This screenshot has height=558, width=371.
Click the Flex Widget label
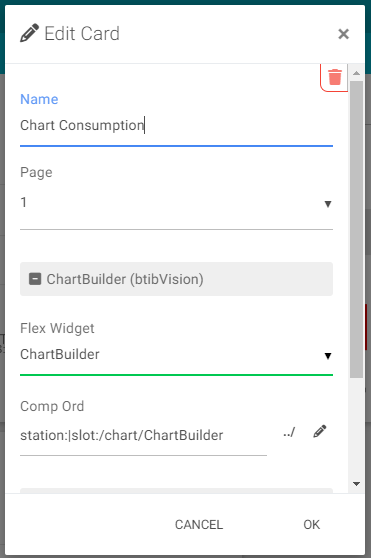coord(57,328)
